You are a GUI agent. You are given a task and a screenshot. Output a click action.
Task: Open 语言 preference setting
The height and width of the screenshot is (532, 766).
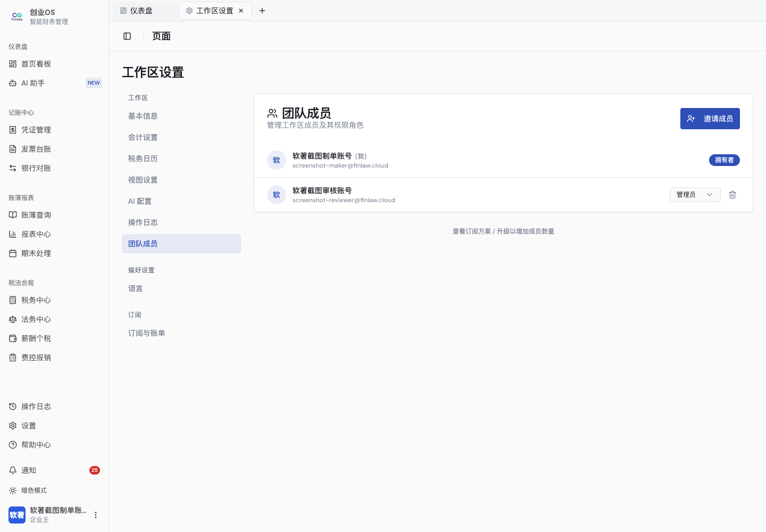point(181,288)
